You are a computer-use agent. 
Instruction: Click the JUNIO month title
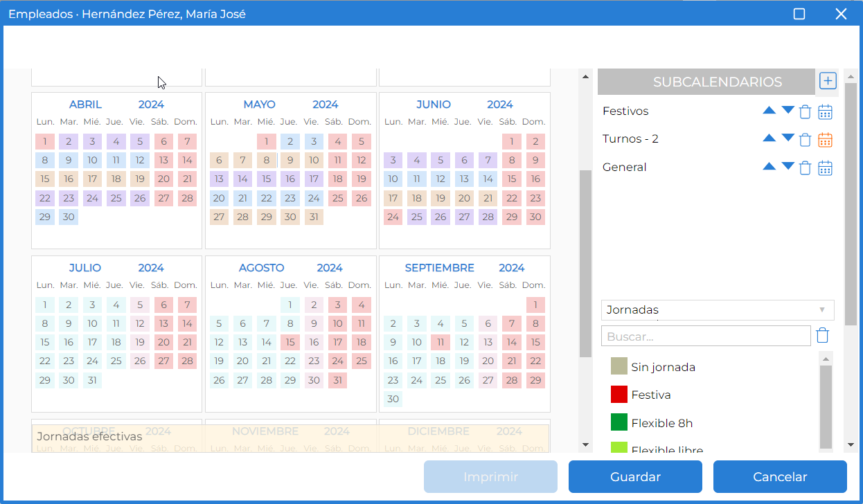point(434,105)
